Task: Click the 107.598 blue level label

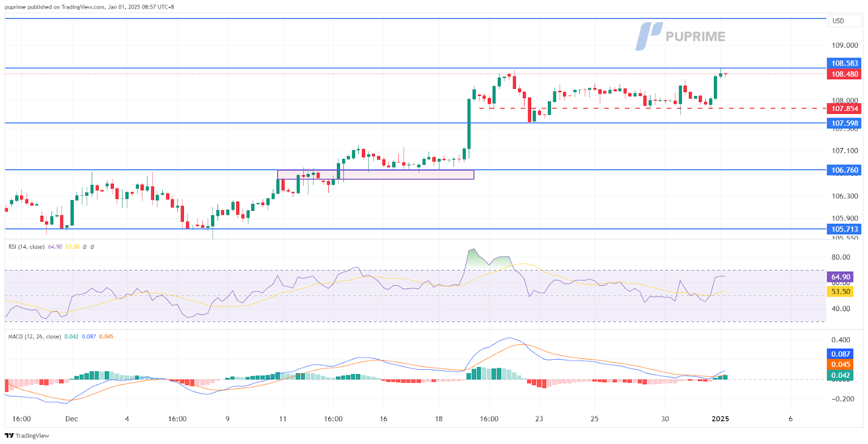Action: 845,123
